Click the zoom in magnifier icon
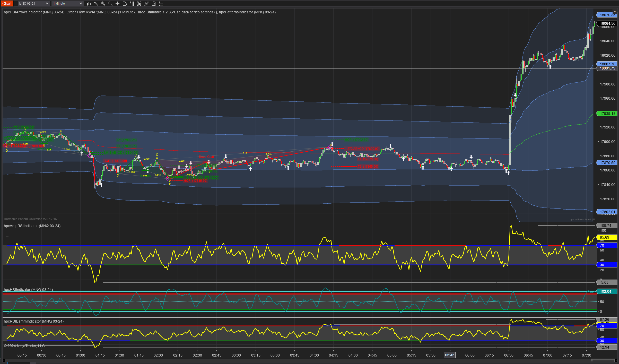 pyautogui.click(x=103, y=4)
